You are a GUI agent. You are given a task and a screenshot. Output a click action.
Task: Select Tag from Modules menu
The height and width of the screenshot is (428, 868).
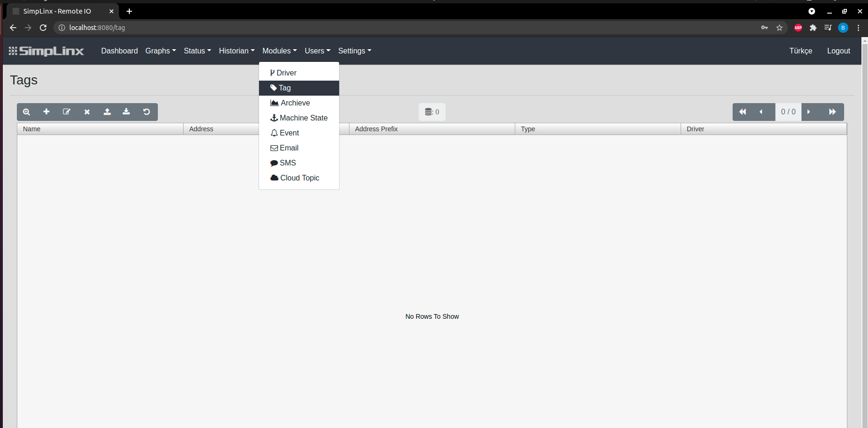pos(299,88)
